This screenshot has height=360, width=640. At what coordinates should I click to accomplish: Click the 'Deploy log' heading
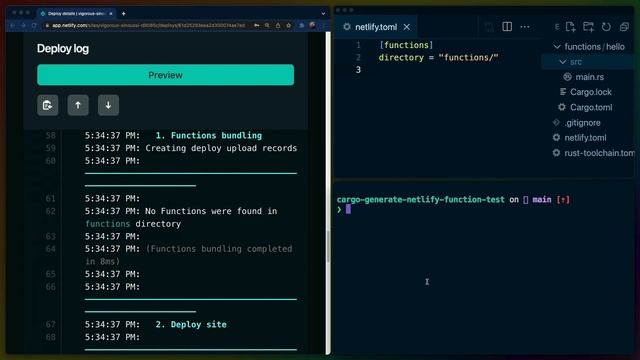(x=63, y=49)
